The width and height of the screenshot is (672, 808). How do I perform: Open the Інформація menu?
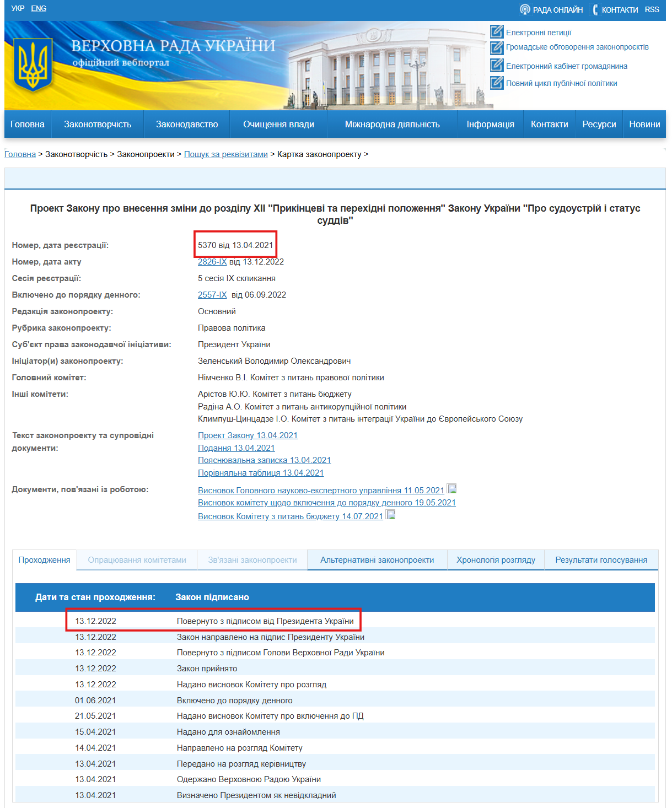click(x=491, y=124)
